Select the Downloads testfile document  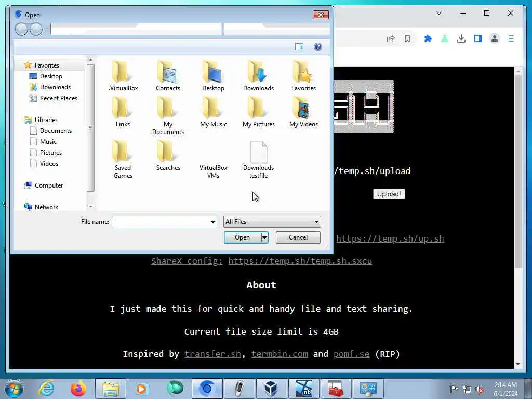(x=258, y=159)
